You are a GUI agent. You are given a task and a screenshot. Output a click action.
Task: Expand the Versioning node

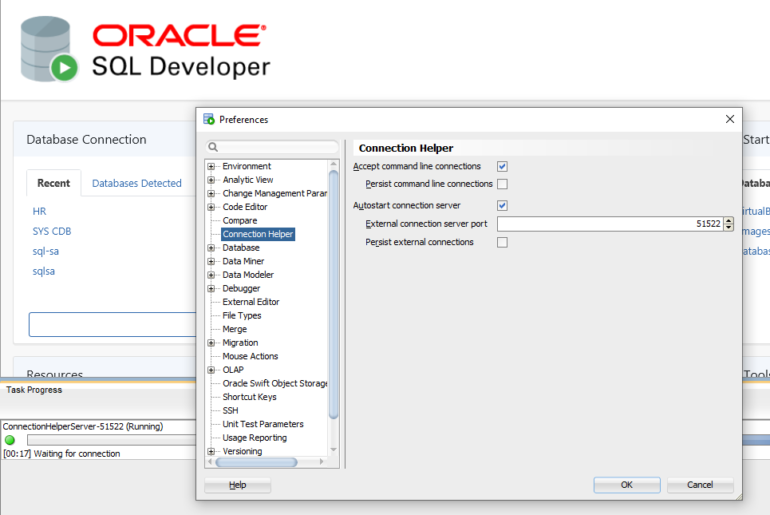pos(211,451)
